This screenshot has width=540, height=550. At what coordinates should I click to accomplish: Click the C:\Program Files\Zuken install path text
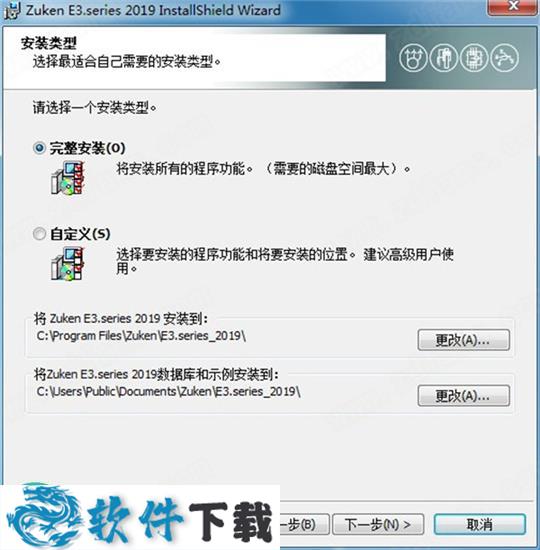tap(141, 336)
